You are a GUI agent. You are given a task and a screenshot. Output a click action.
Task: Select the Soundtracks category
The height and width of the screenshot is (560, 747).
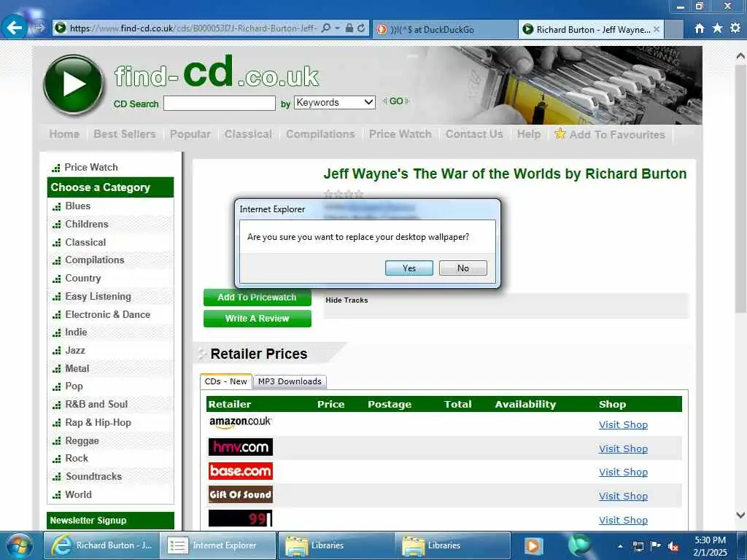[93, 477]
